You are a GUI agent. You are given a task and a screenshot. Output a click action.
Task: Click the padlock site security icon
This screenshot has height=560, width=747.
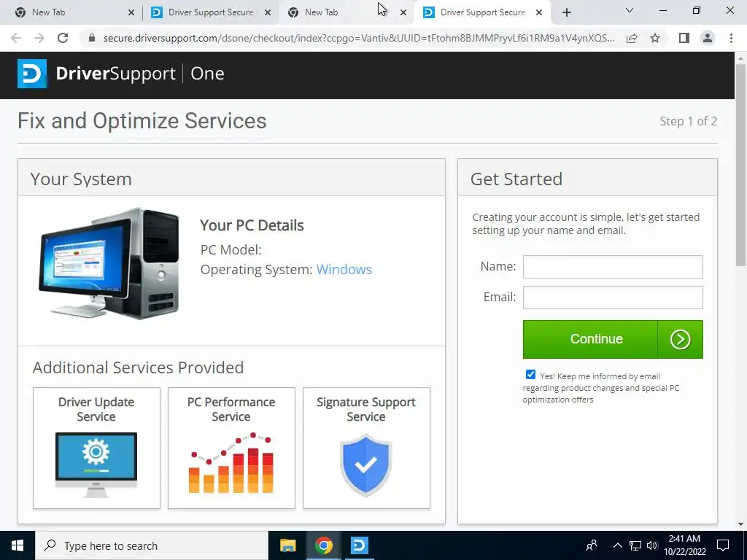pyautogui.click(x=92, y=38)
